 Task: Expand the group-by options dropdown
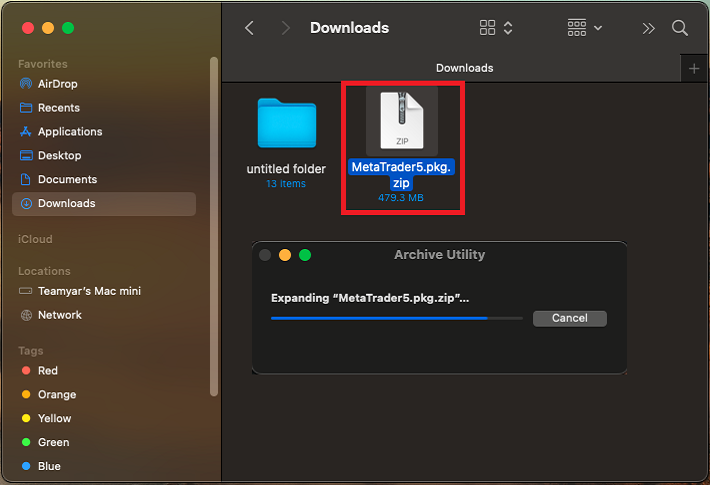(584, 28)
